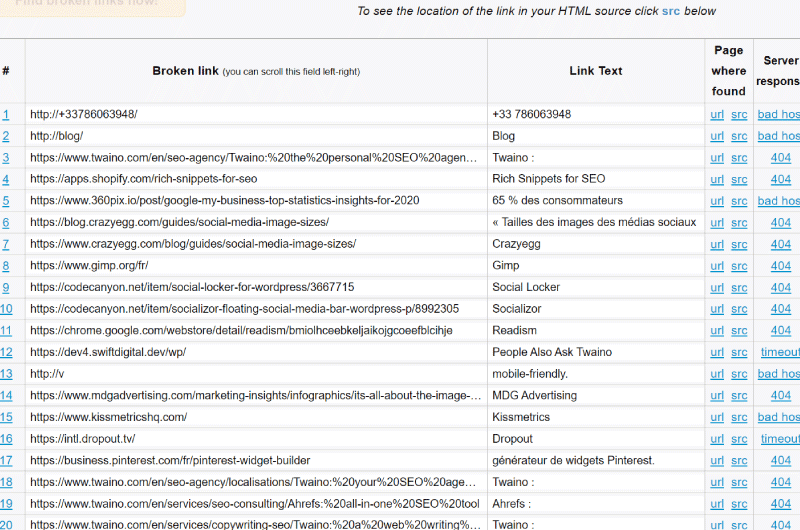This screenshot has width=800, height=530.
Task: Open row number 15 link
Action: (x=6, y=417)
